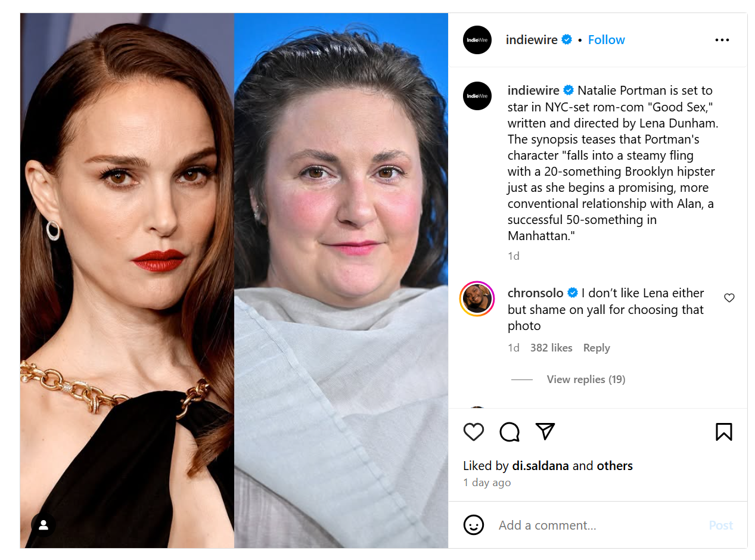Click the tagged people icon on photo
This screenshot has width=755, height=560.
click(x=44, y=525)
